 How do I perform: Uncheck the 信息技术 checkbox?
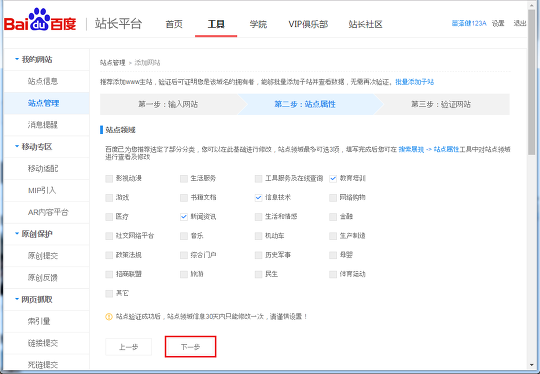coord(259,198)
